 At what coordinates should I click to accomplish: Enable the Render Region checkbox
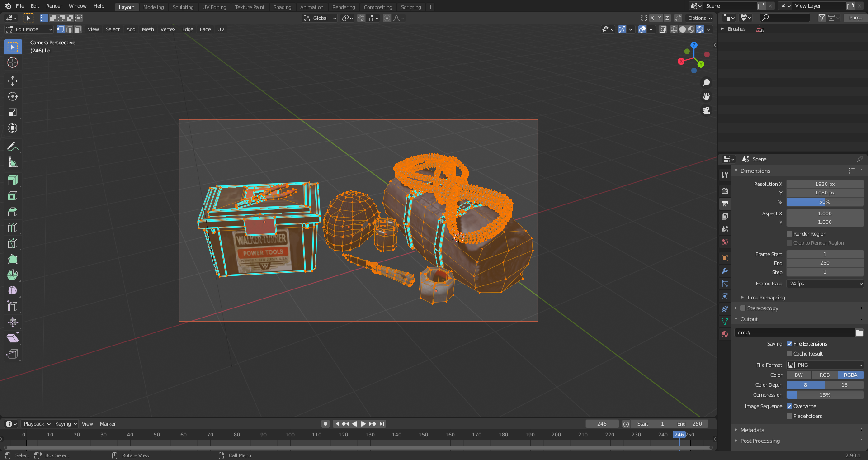(x=789, y=234)
